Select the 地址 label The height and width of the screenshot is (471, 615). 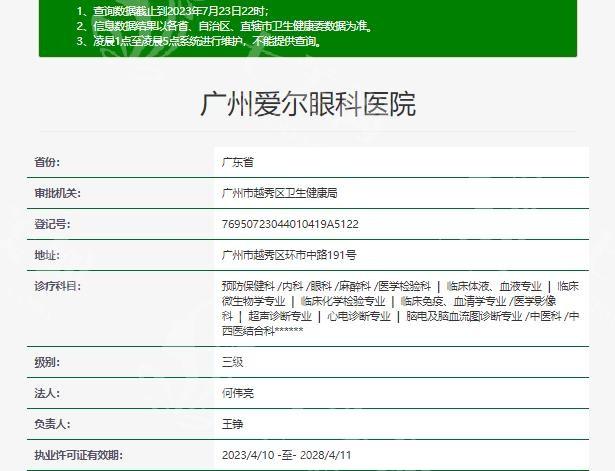tap(47, 255)
